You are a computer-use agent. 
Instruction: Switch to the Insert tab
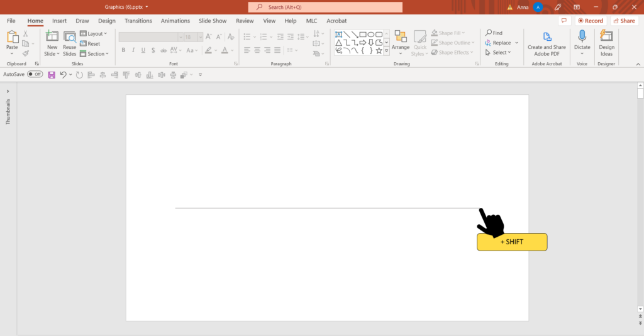(59, 21)
